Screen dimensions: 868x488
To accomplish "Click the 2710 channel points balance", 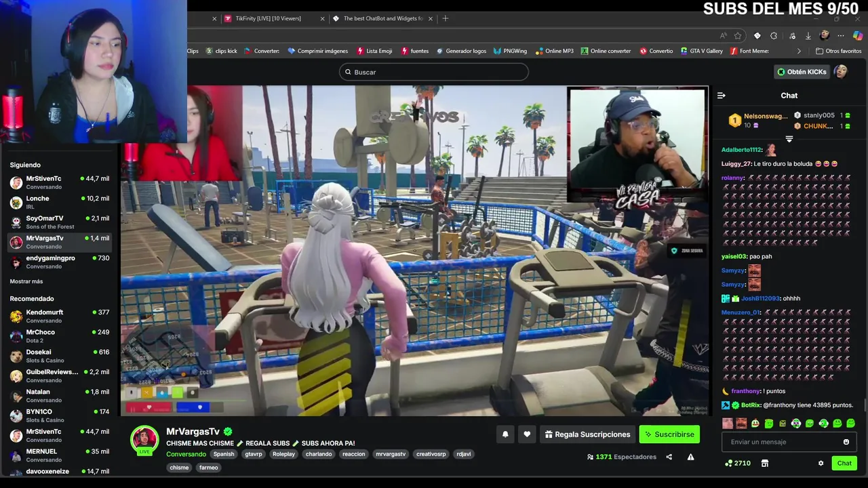I will [738, 464].
